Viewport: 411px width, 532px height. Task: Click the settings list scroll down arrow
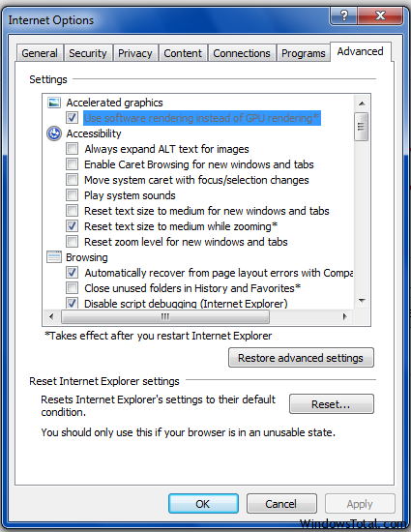pos(362,300)
